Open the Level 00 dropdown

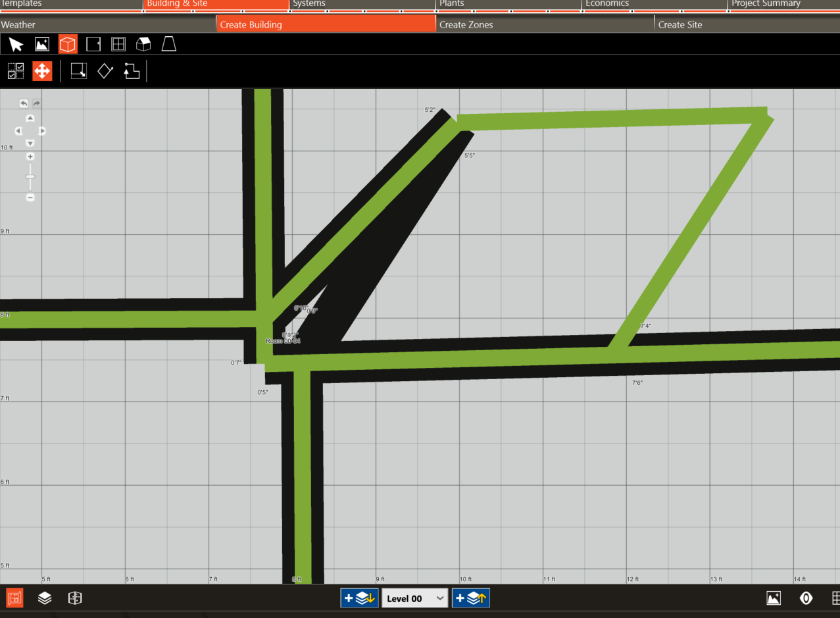tap(415, 598)
